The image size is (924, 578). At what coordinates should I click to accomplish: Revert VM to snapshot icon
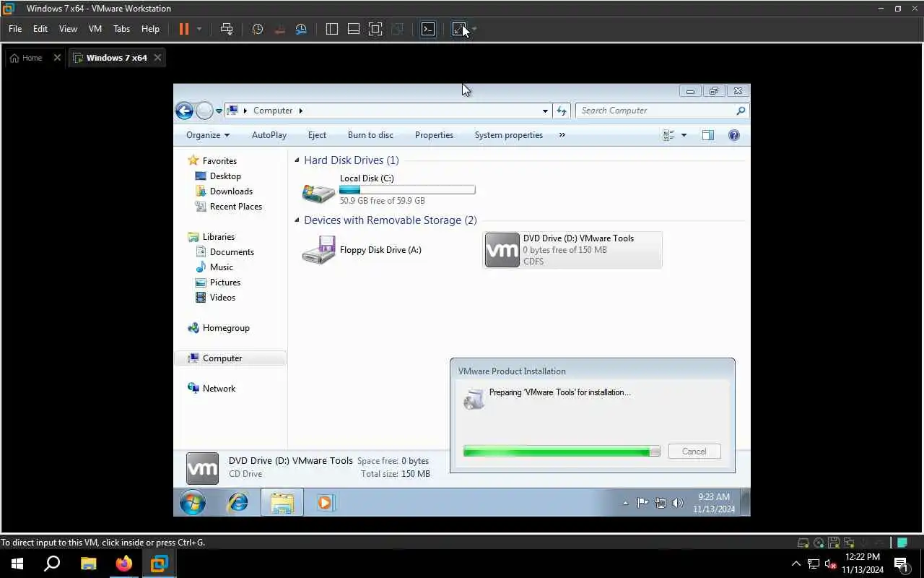(x=279, y=29)
